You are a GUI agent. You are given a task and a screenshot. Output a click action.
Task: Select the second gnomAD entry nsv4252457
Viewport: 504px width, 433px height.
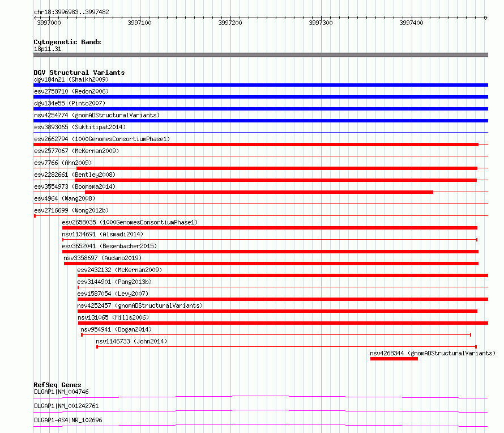tap(140, 305)
